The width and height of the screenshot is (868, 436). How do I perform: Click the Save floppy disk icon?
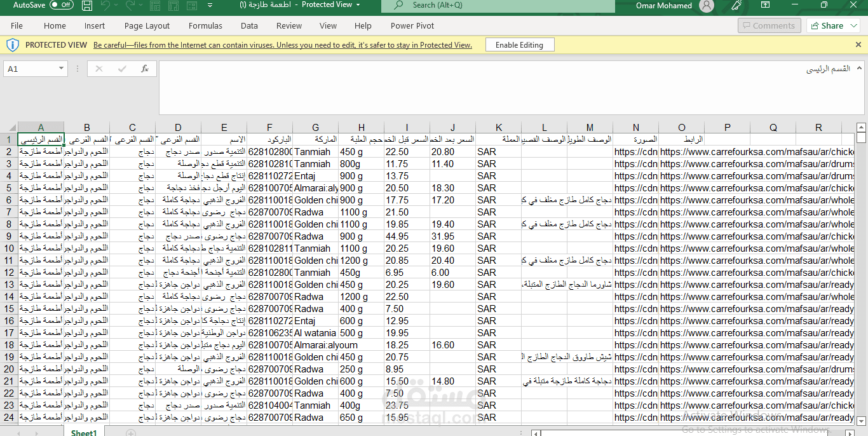coord(87,5)
